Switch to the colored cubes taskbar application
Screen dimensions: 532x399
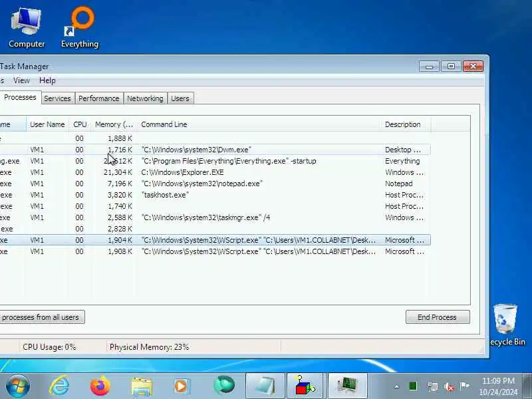pyautogui.click(x=305, y=386)
